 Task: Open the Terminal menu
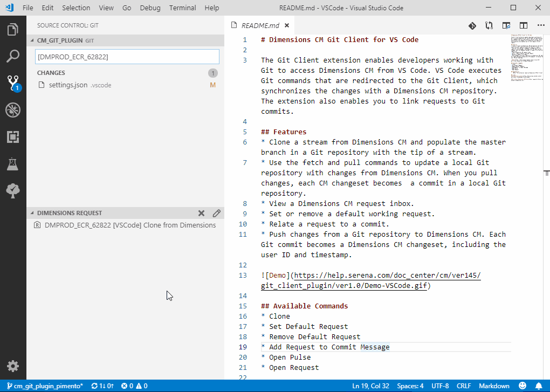point(182,8)
